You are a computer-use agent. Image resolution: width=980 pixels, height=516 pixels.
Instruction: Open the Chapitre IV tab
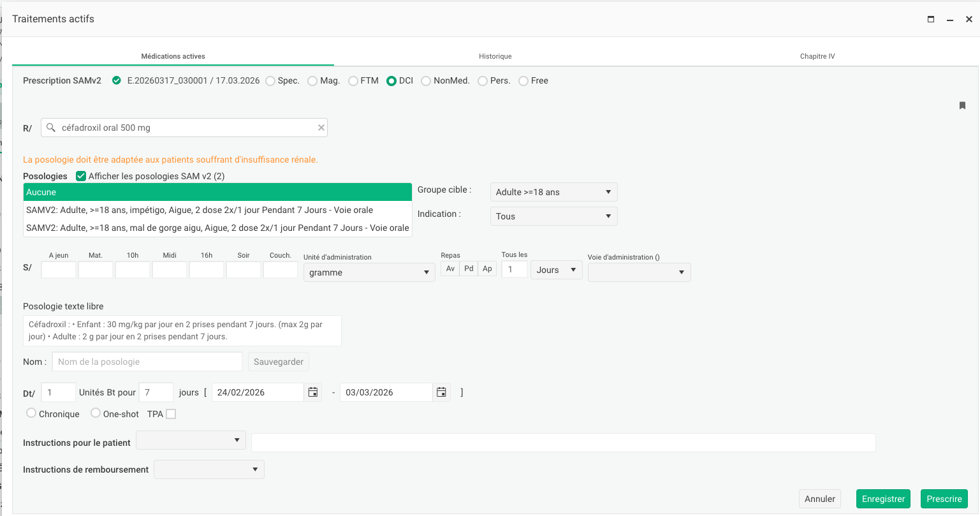pyautogui.click(x=817, y=56)
